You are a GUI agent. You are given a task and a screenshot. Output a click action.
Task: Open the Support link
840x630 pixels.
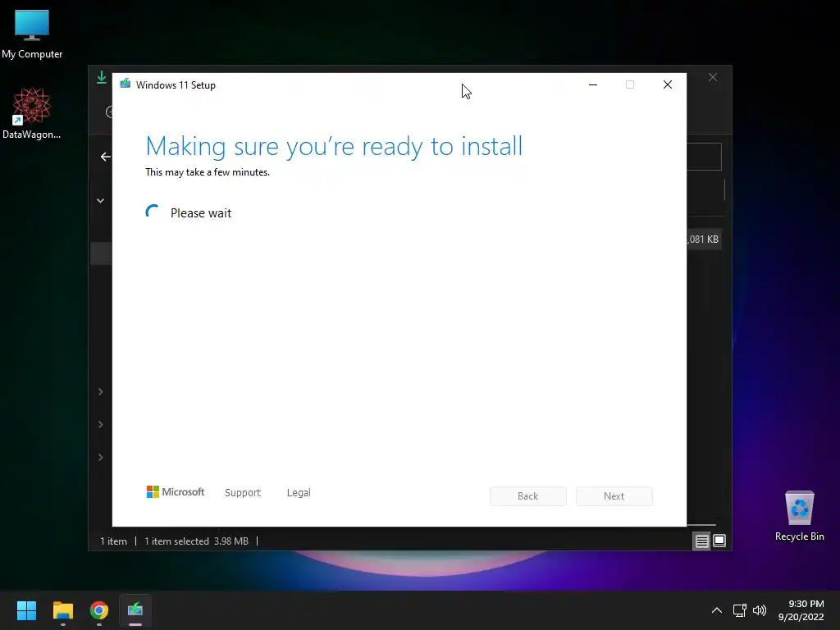[x=243, y=492]
